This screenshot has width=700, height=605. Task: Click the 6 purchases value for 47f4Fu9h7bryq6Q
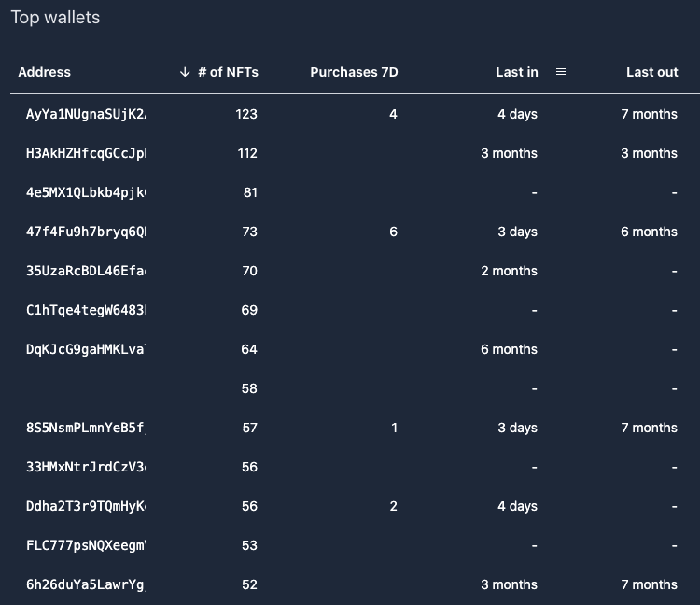click(393, 232)
